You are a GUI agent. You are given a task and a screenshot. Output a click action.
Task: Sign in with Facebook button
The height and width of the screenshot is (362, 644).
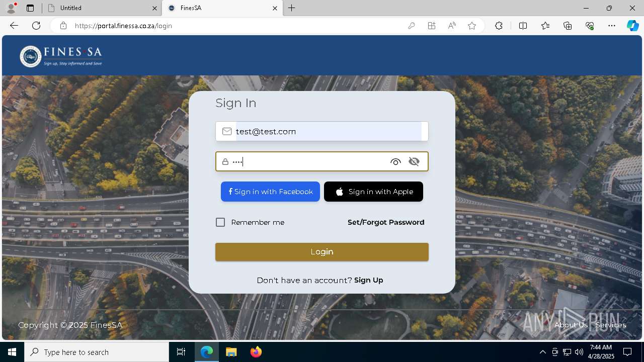click(270, 192)
